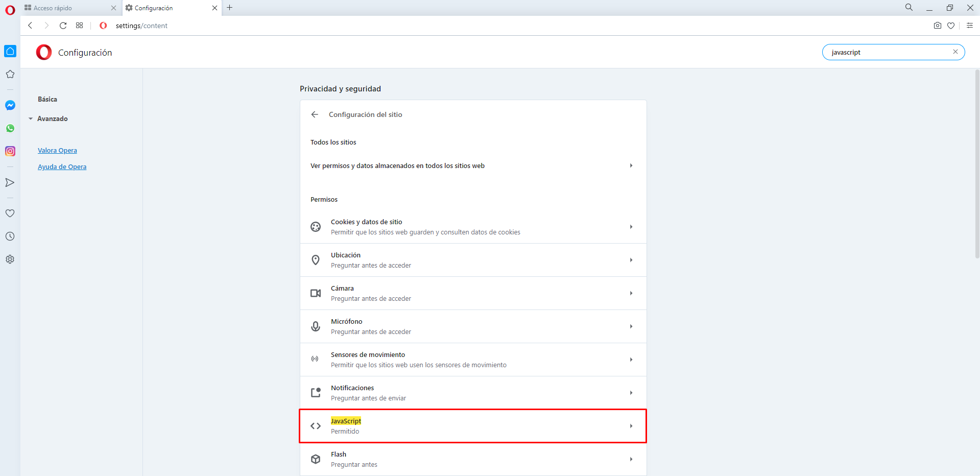Viewport: 980px width, 476px height.
Task: Click the Ubicación pin icon
Action: pos(316,260)
